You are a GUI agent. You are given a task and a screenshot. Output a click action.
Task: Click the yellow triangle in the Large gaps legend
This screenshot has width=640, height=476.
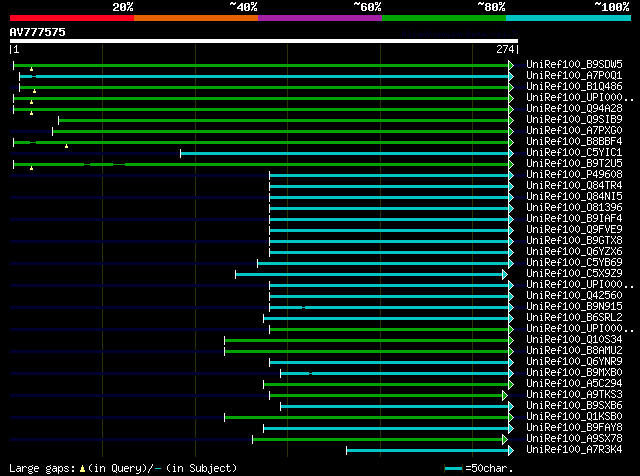click(82, 469)
